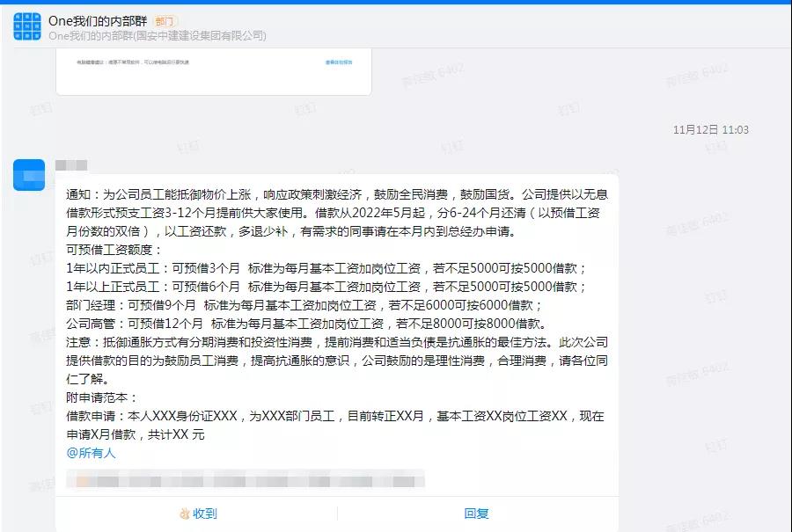792x532 pixels.
Task: Confirm the notice with 收到
Action: [x=198, y=514]
